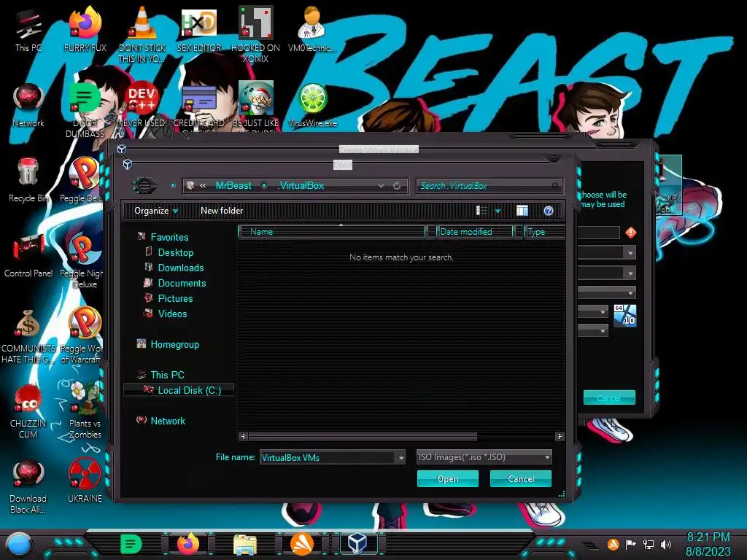Click Cancel in Create Virtual Machine window
The image size is (747, 560).
609,397
